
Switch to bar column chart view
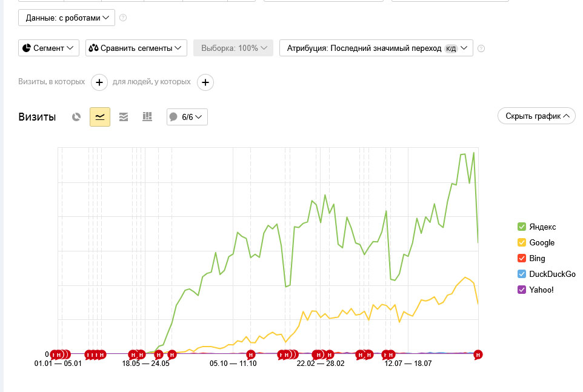147,117
